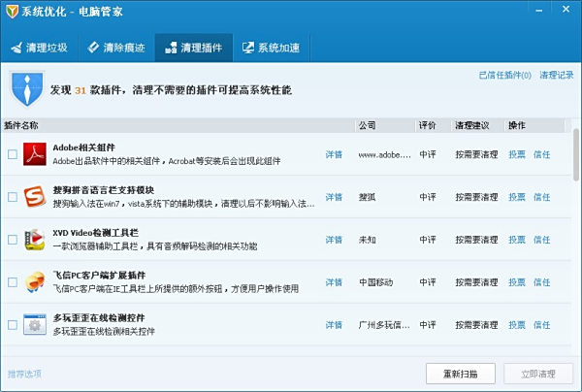The image size is (582, 392).
Task: Click the company cell 广州多玩信...
Action: tap(384, 325)
